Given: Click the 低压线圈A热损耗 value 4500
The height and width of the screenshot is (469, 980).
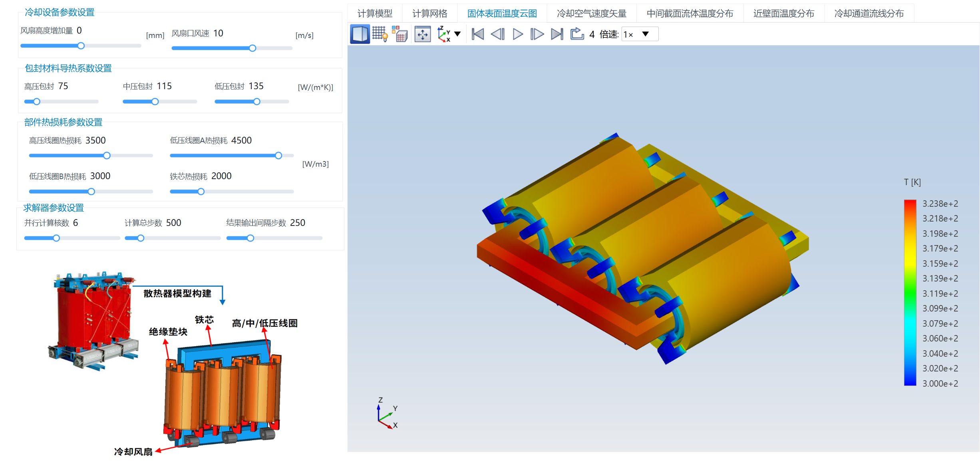Looking at the screenshot, I should pos(241,140).
